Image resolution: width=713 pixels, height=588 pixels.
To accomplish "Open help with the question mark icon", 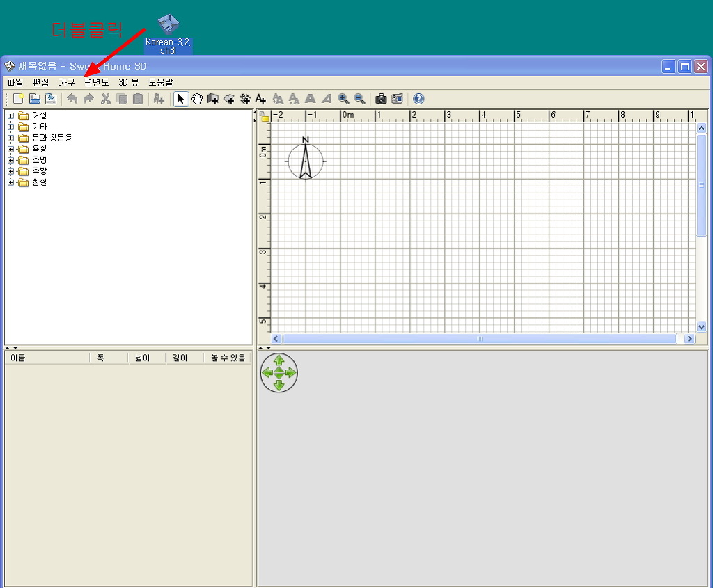I will [418, 99].
